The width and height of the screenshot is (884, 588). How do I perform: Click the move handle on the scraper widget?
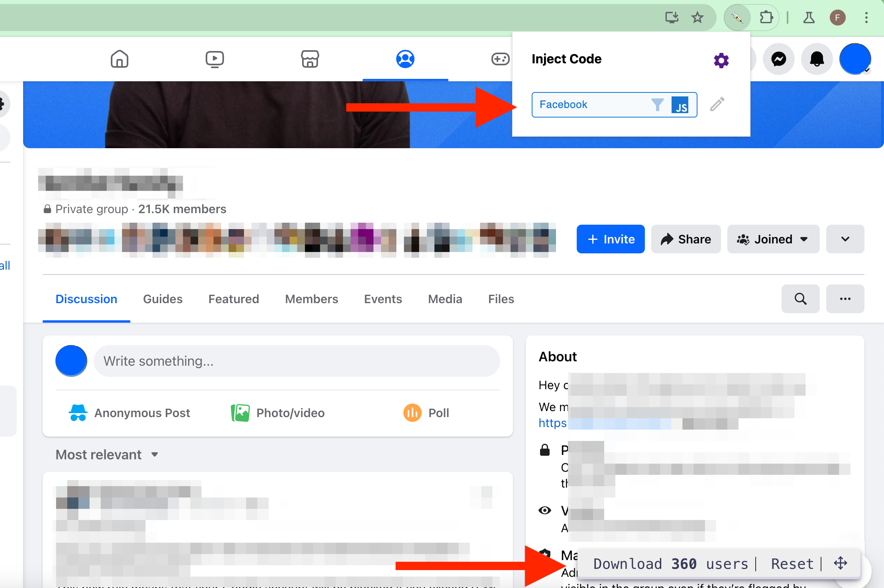[841, 563]
